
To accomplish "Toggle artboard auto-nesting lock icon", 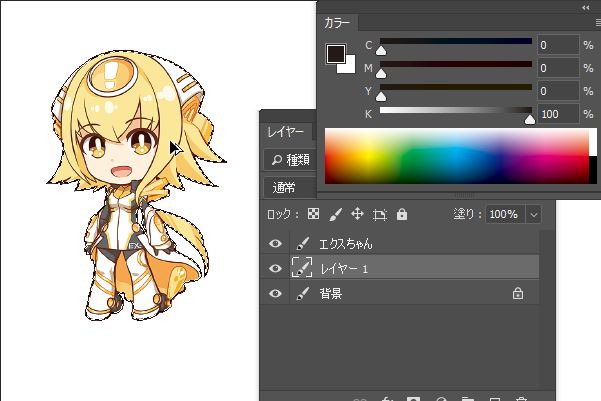I will click(379, 215).
